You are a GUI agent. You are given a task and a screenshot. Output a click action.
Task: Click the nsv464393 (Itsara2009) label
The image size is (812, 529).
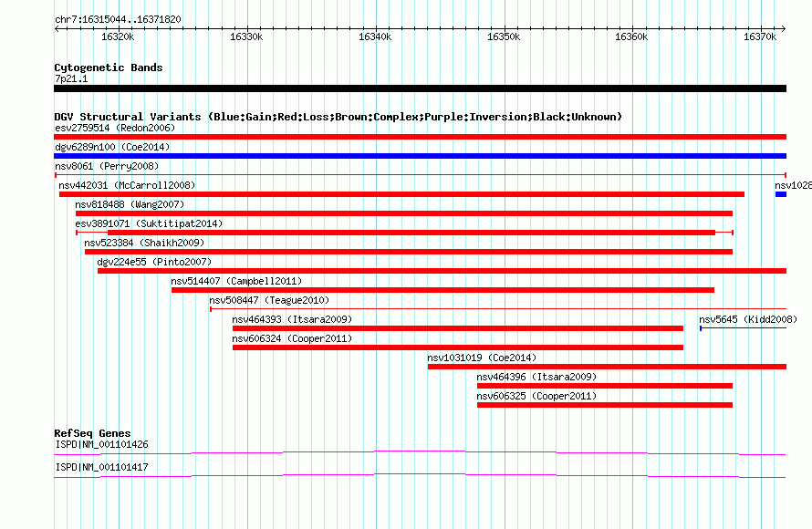tap(292, 319)
